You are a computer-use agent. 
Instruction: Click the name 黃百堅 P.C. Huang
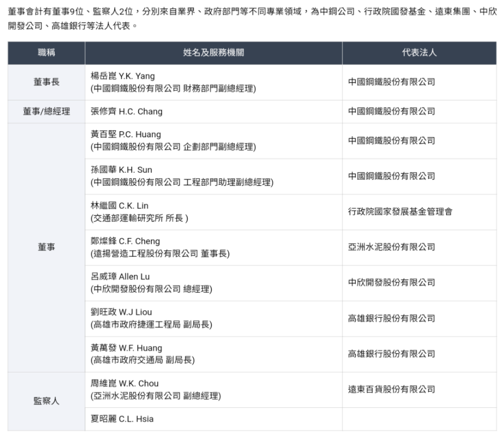(126, 134)
